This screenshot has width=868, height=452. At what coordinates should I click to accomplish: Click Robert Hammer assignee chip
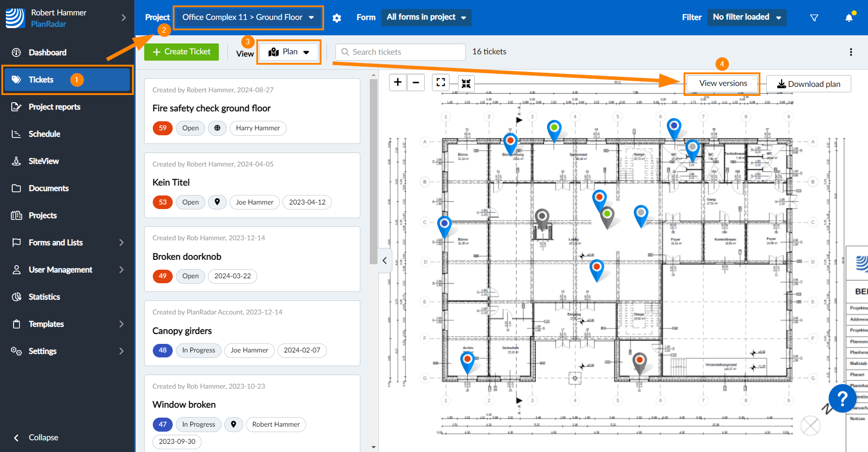tap(276, 424)
